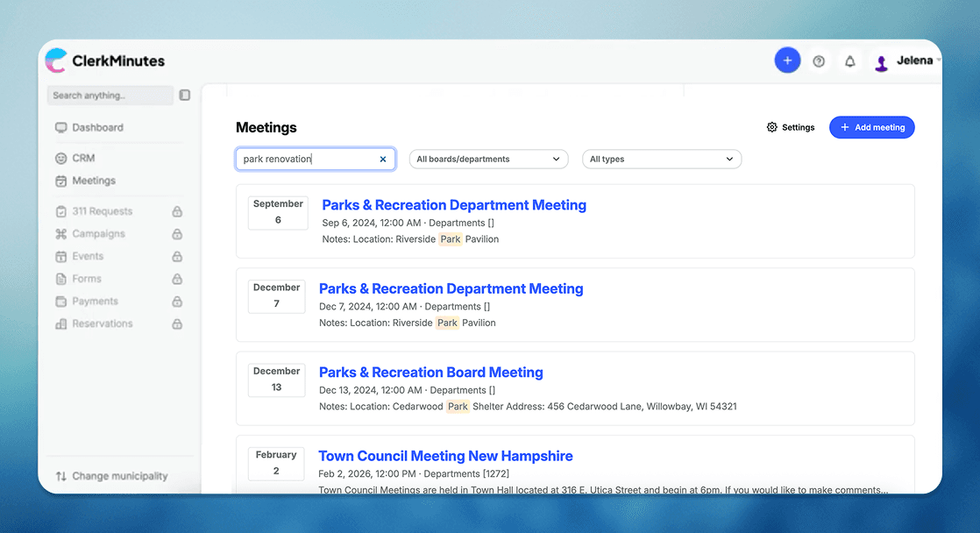Click the Change municipality arrows icon
This screenshot has height=533, width=980.
62,475
